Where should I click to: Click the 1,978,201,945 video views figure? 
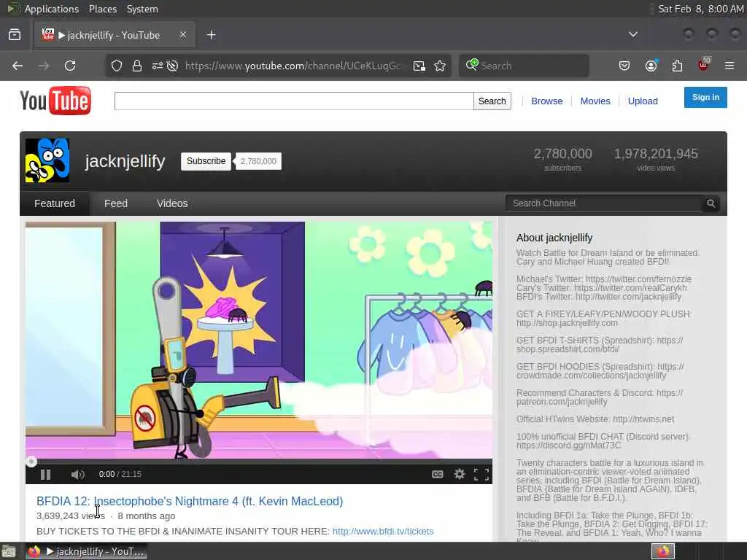[656, 154]
